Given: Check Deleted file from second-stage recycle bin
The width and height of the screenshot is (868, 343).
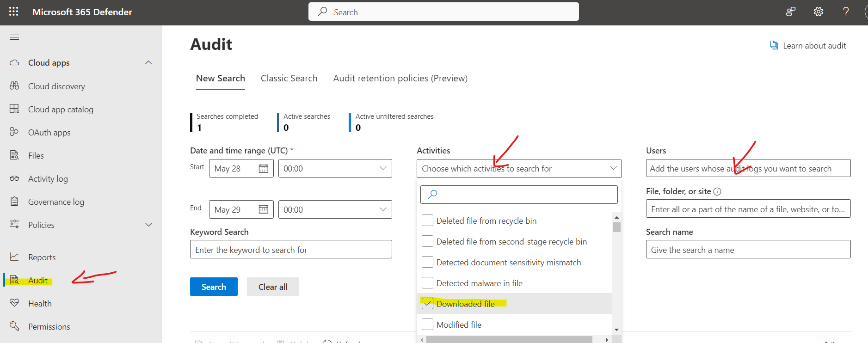Looking at the screenshot, I should 427,241.
